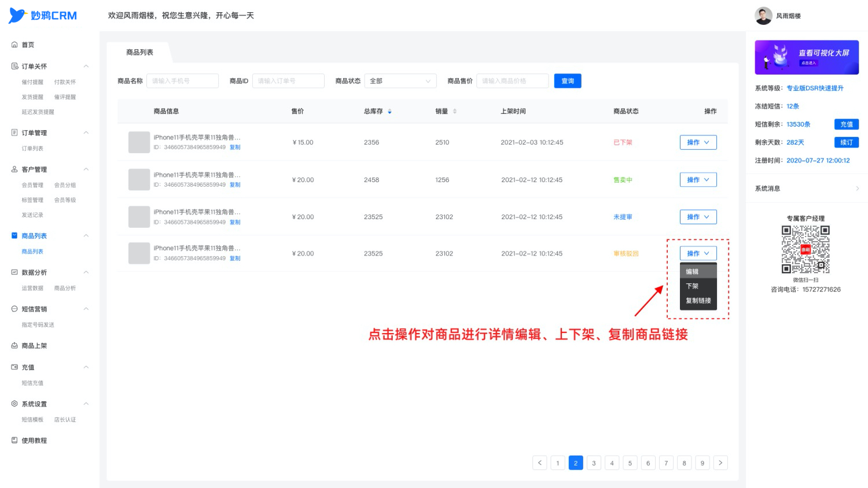The image size is (868, 488).
Task: Click the 短信营销 chat bubble icon
Action: [x=14, y=309]
